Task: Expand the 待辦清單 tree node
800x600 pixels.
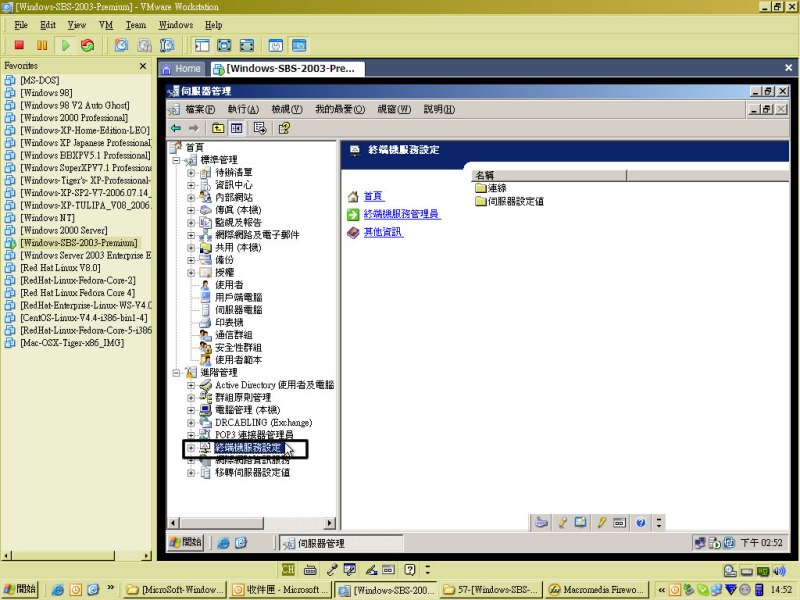Action: pyautogui.click(x=191, y=172)
